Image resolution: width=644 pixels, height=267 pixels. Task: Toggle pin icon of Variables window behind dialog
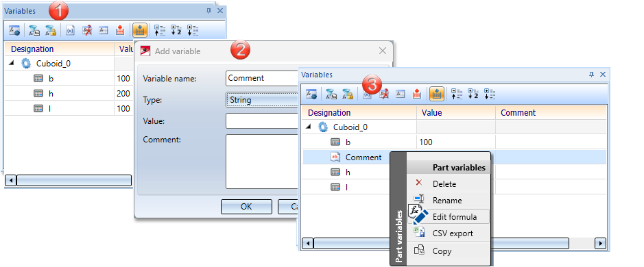(x=208, y=11)
